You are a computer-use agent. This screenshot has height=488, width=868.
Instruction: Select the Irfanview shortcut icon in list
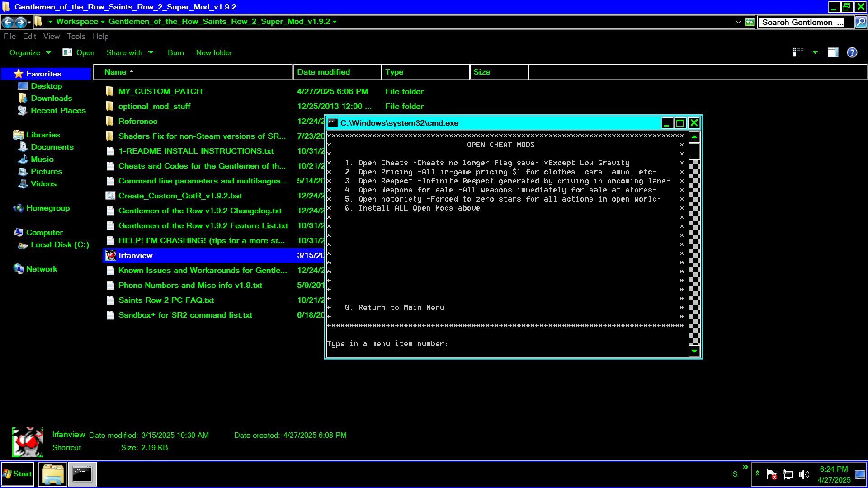pyautogui.click(x=110, y=255)
